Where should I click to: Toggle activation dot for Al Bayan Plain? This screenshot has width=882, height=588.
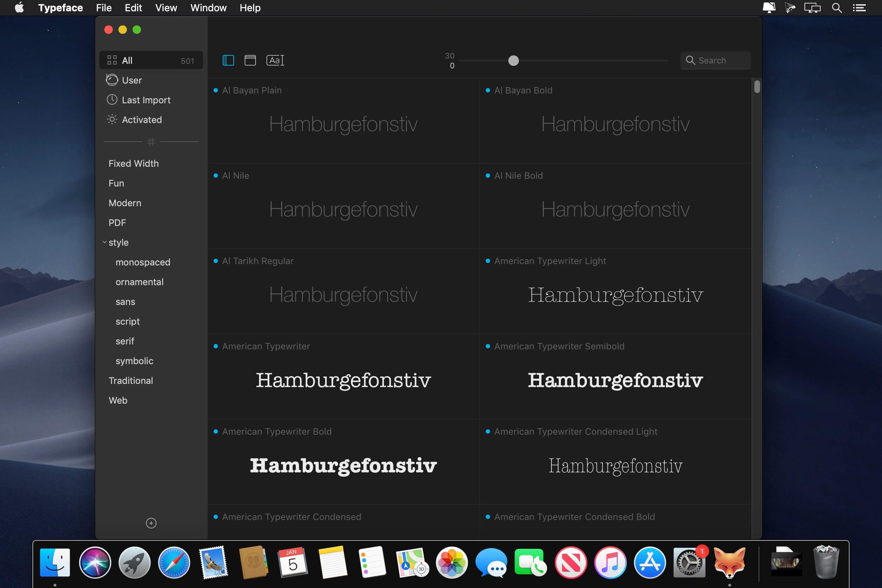[216, 90]
